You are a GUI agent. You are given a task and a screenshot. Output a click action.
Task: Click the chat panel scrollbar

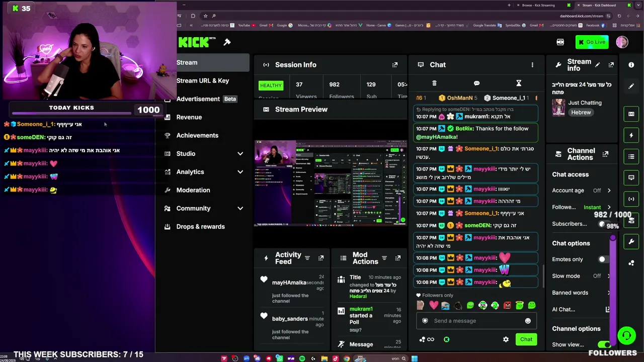point(543,276)
